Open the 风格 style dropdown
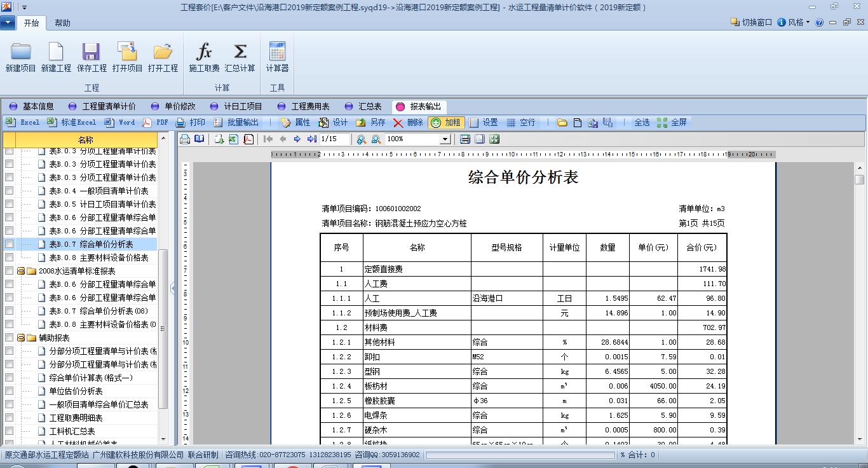868x468 pixels. click(x=794, y=22)
